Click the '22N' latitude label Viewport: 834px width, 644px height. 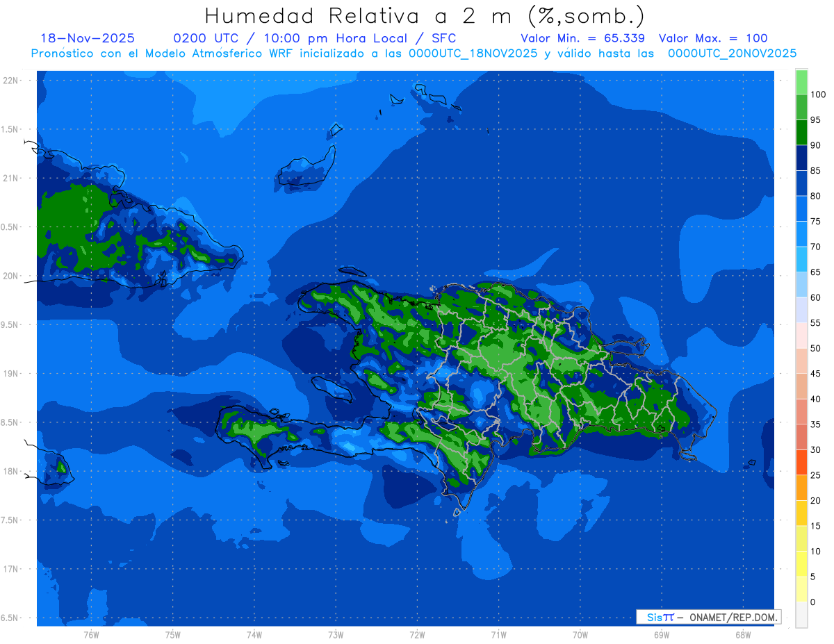[11, 80]
